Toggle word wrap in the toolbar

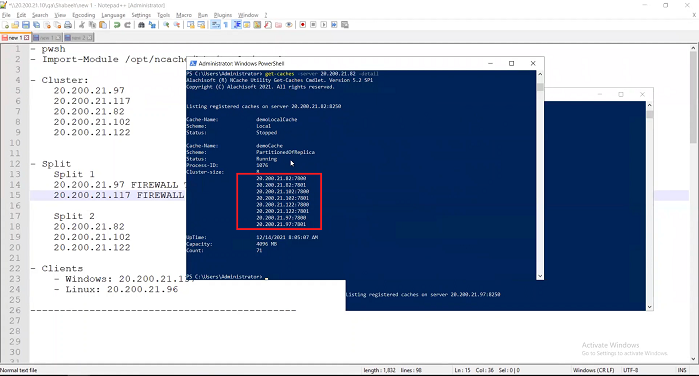[x=215, y=25]
